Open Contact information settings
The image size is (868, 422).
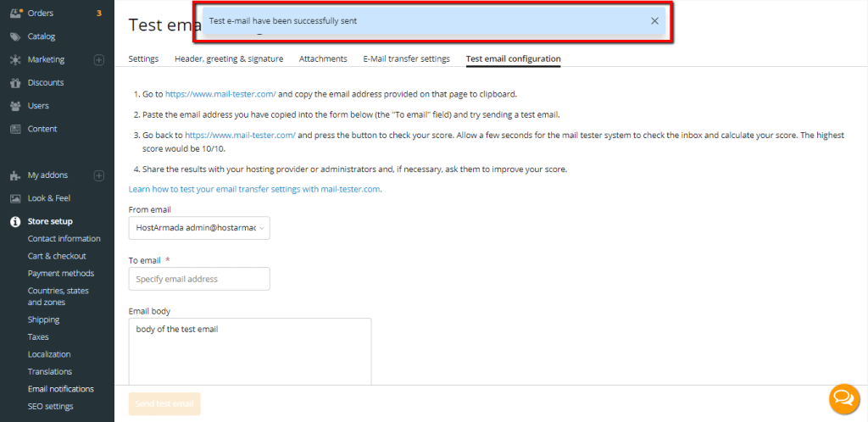[64, 239]
